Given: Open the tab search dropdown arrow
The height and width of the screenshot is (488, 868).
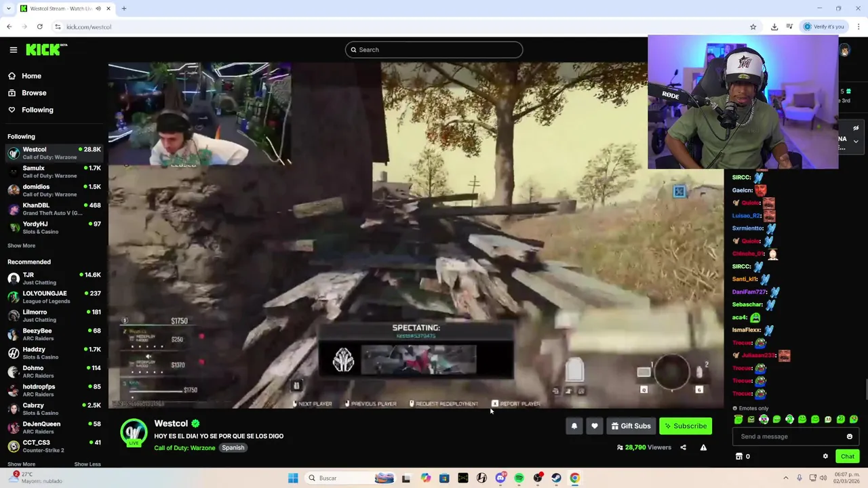Looking at the screenshot, I should [x=8, y=9].
